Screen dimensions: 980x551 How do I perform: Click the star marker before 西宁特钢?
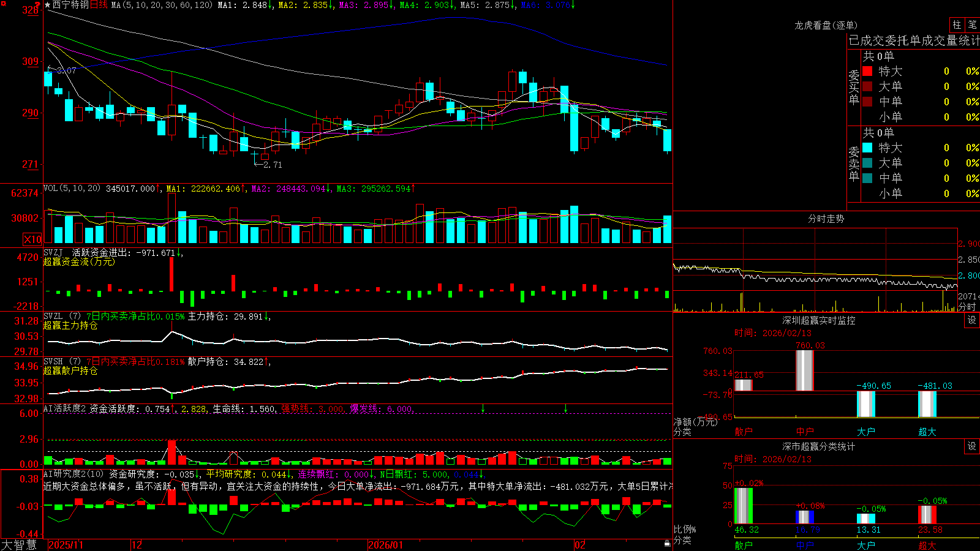[47, 5]
